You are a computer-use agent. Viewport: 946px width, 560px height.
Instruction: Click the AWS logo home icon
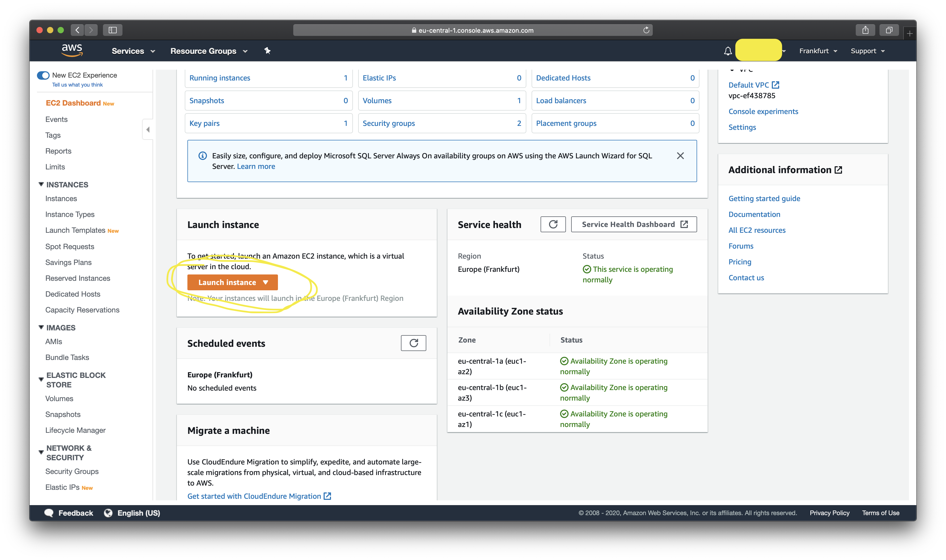coord(72,50)
